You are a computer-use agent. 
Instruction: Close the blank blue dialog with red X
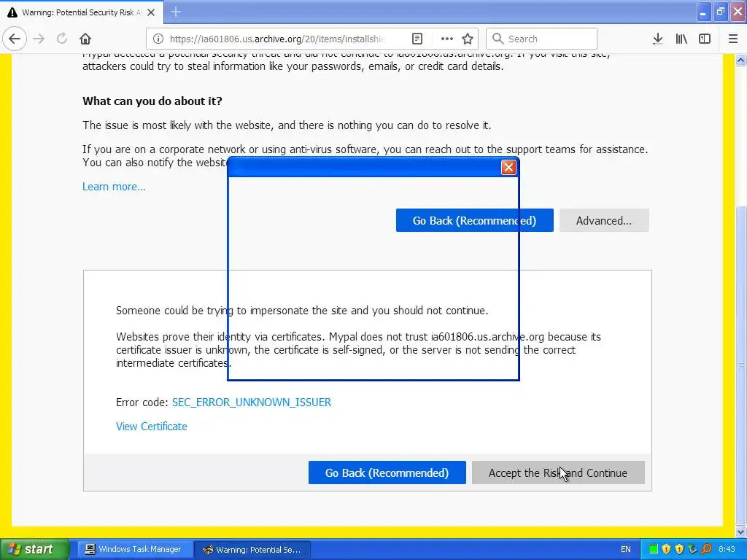(x=508, y=167)
